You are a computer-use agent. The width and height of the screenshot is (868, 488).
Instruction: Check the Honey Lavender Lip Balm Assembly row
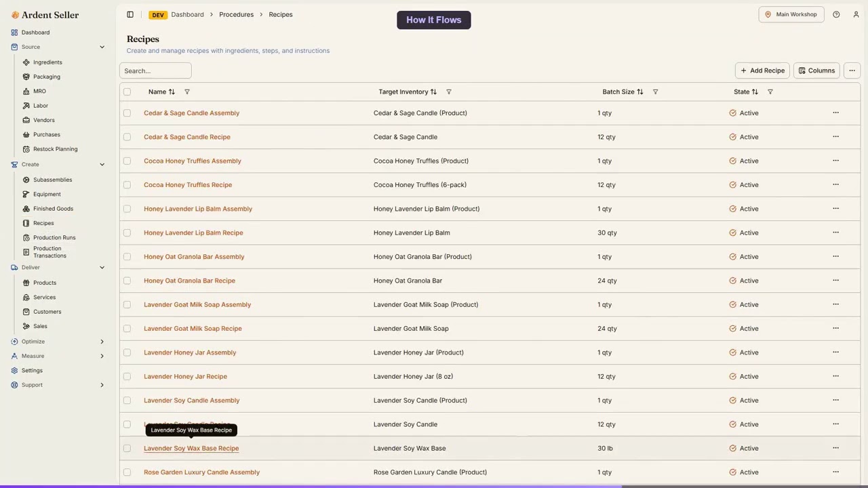point(127,209)
